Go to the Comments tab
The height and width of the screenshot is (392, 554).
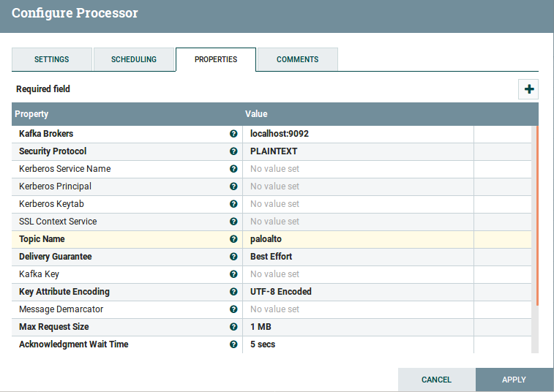[x=298, y=59]
